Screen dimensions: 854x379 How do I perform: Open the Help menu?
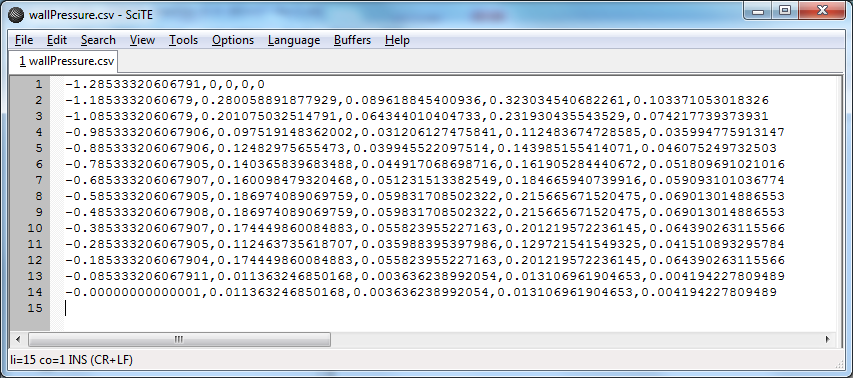tap(397, 40)
